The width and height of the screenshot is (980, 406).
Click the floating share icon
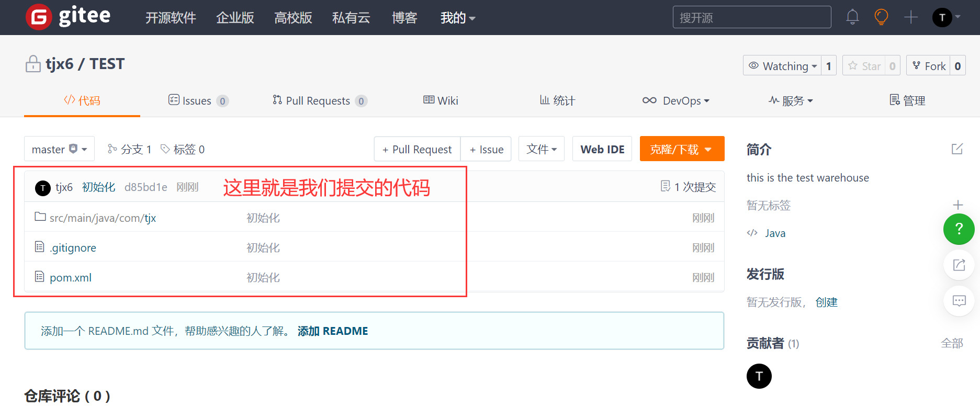pyautogui.click(x=959, y=265)
